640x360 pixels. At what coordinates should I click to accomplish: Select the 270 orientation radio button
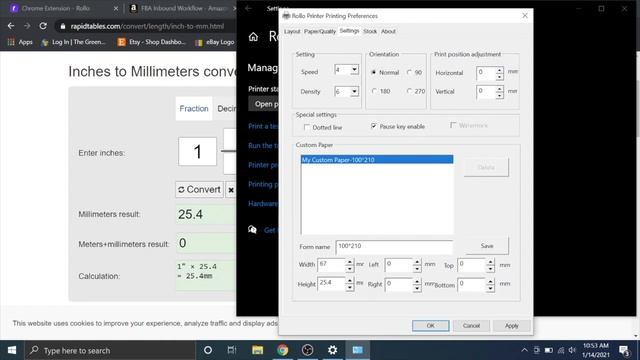pyautogui.click(x=409, y=91)
